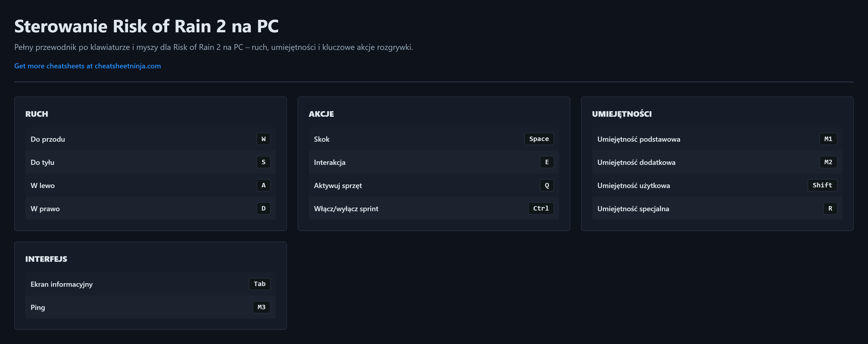Click the page title Sterowanie Risk of Rain 2
Screen dimensions: 868x344
coord(146,26)
